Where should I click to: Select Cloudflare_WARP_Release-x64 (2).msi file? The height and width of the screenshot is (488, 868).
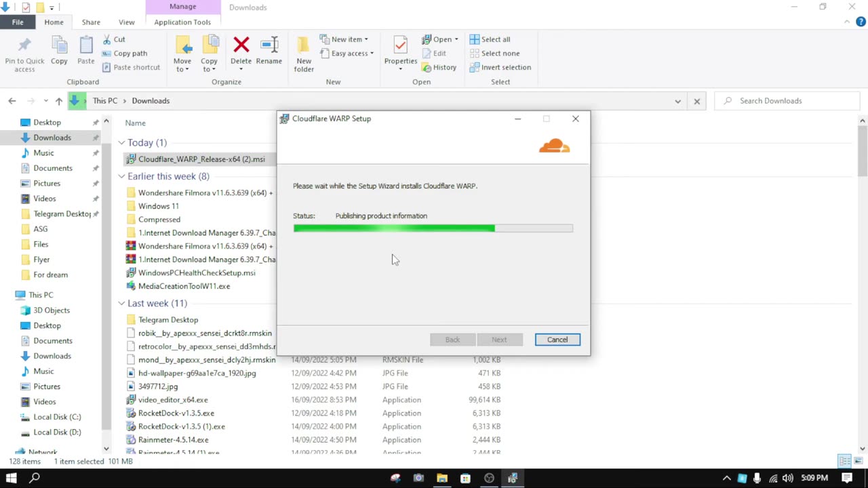[201, 159]
